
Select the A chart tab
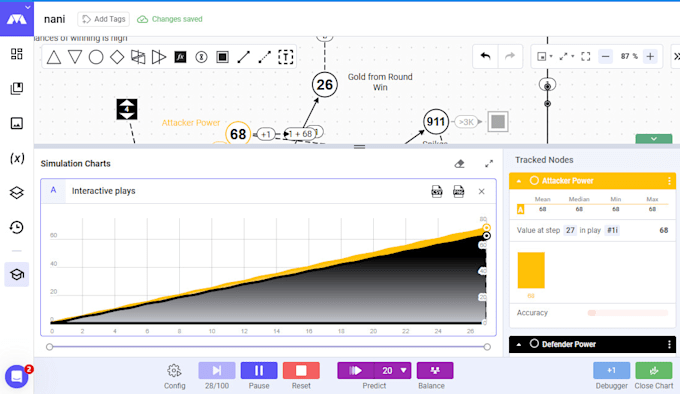click(53, 190)
